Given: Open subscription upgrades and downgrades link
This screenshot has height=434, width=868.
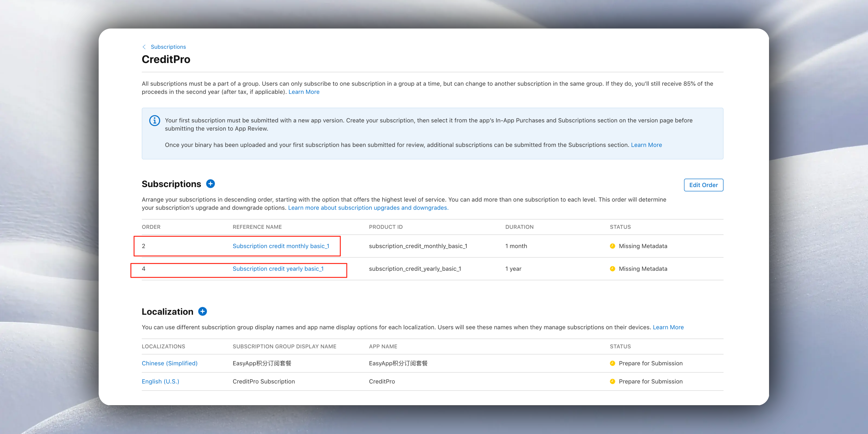Looking at the screenshot, I should click(x=368, y=208).
